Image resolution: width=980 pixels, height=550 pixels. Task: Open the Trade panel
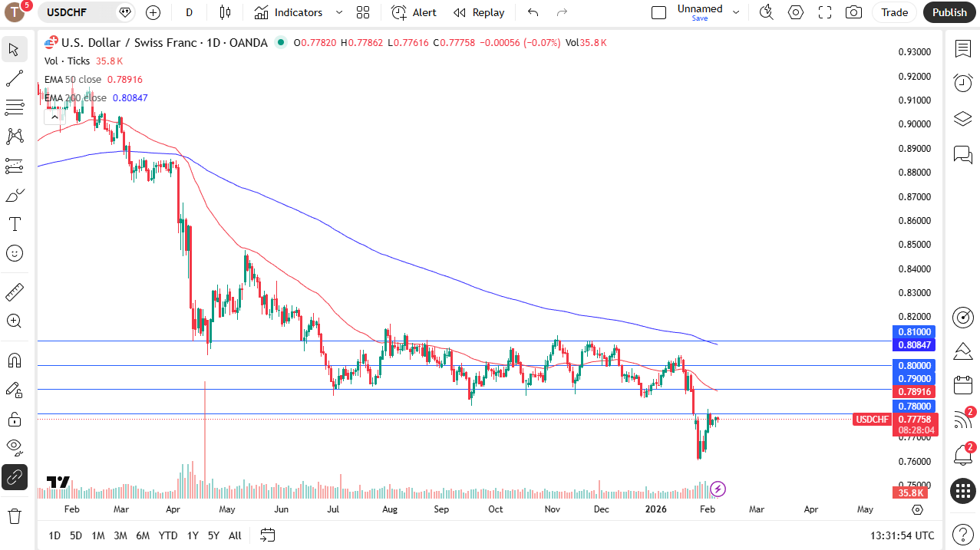[x=895, y=12]
